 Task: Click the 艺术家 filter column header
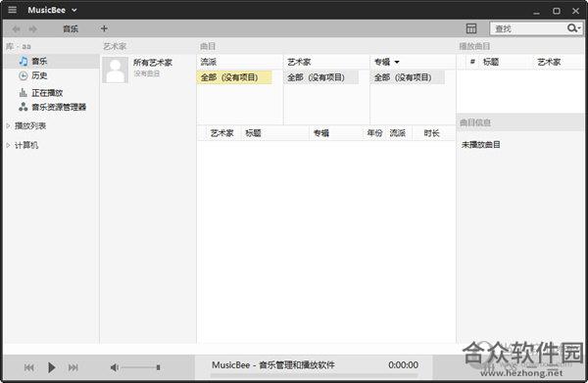[x=326, y=62]
